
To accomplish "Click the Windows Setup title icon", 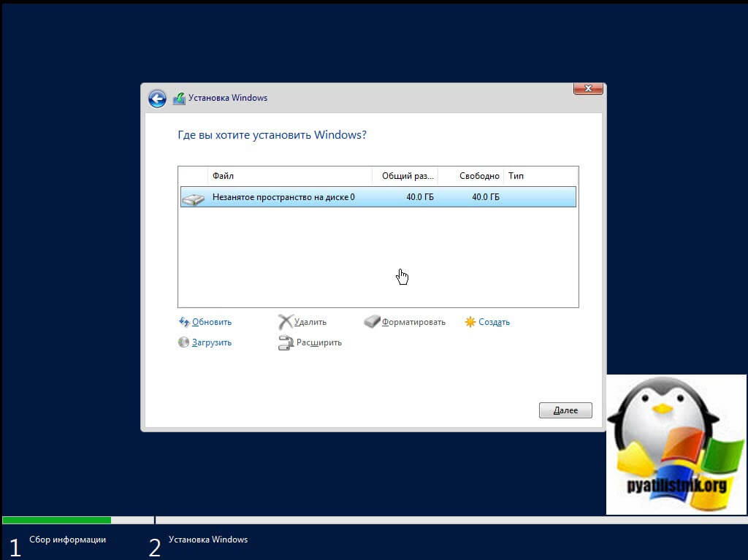I will click(179, 99).
